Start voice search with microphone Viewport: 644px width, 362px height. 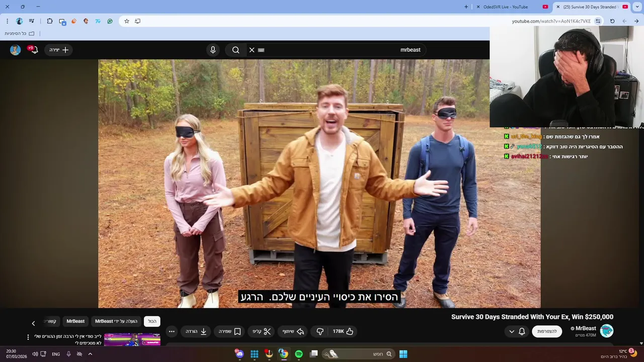tap(213, 50)
